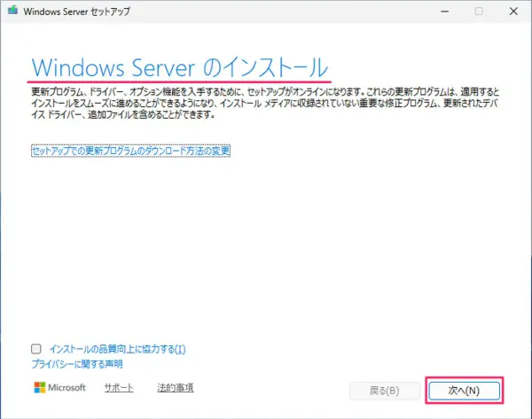Image resolution: width=532 pixels, height=419 pixels.
Task: Click the four-color Microsoft logo squares
Action: (x=39, y=388)
